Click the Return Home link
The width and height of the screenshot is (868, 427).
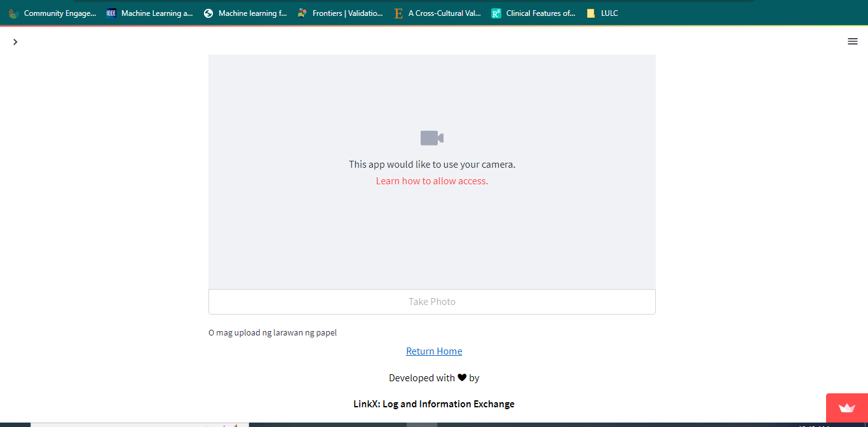434,351
